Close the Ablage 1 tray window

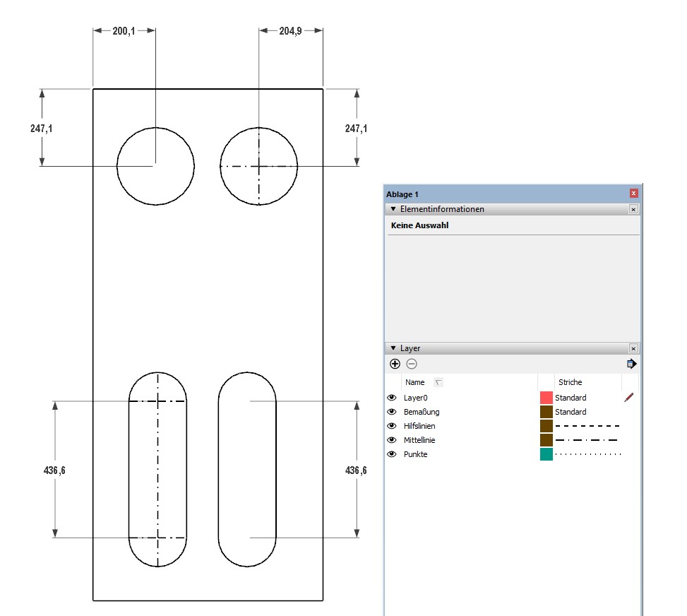[x=633, y=194]
